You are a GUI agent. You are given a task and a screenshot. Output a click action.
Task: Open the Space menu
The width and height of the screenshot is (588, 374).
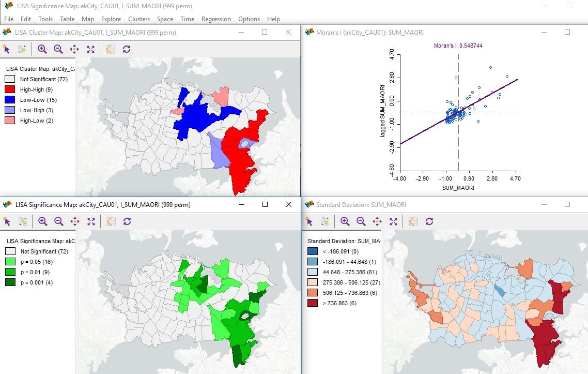165,19
